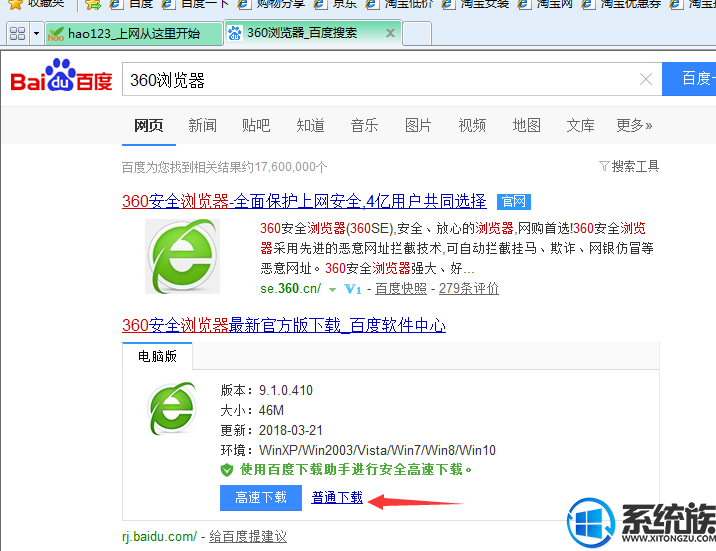Expand the dropdown arrow next to se.360.cn
716x551 pixels.
click(332, 289)
